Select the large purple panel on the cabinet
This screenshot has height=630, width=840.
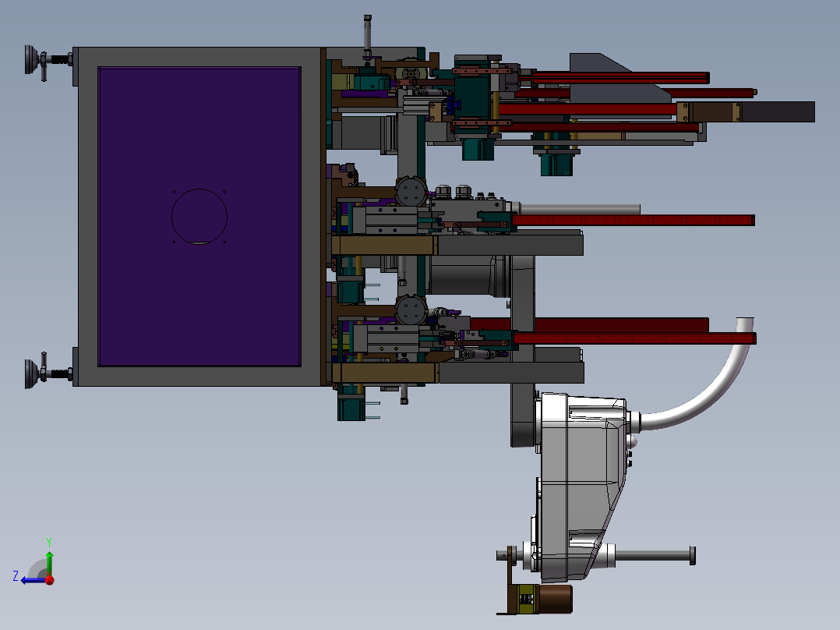pyautogui.click(x=199, y=217)
